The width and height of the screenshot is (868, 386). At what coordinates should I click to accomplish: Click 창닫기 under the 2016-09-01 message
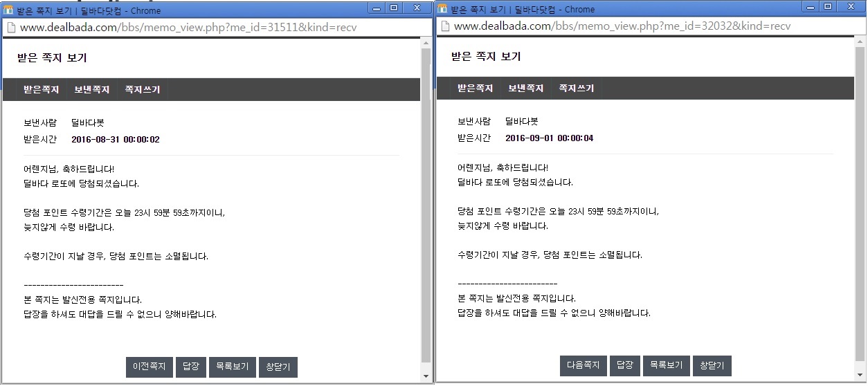[x=712, y=365]
